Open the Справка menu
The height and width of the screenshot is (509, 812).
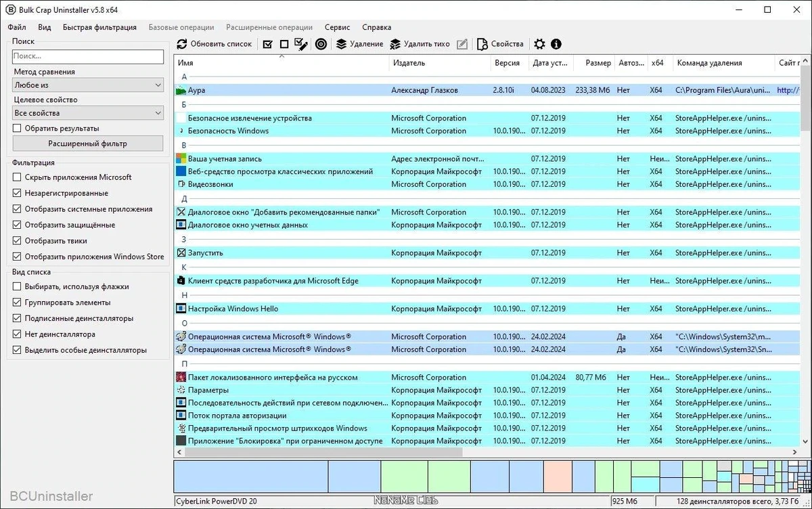376,28
